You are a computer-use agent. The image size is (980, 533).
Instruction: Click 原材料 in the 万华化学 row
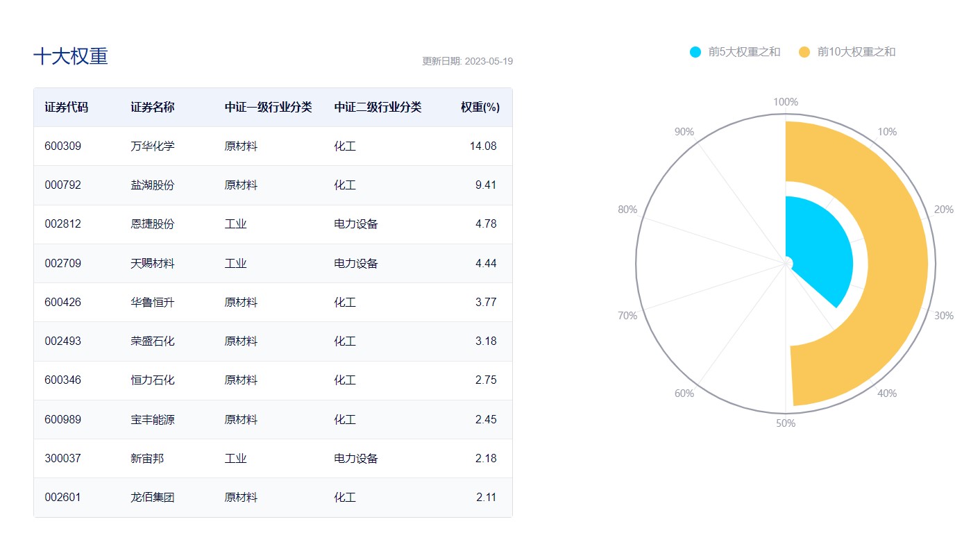pos(242,146)
